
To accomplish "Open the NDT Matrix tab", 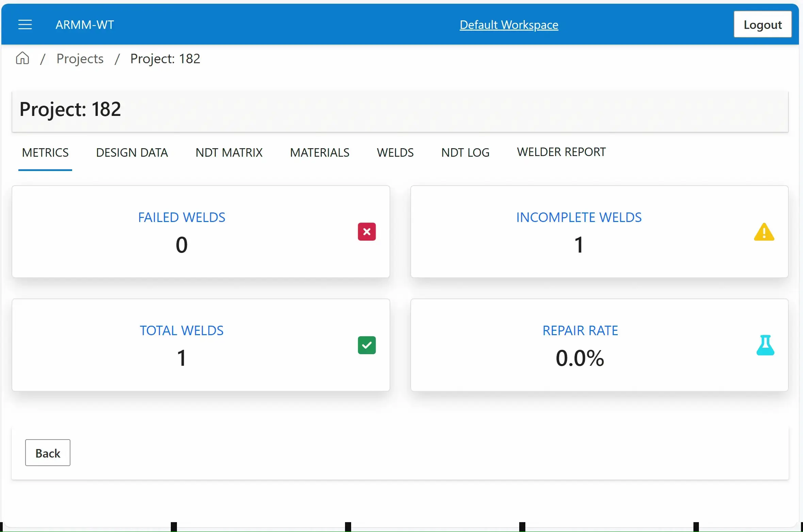I will tap(229, 153).
